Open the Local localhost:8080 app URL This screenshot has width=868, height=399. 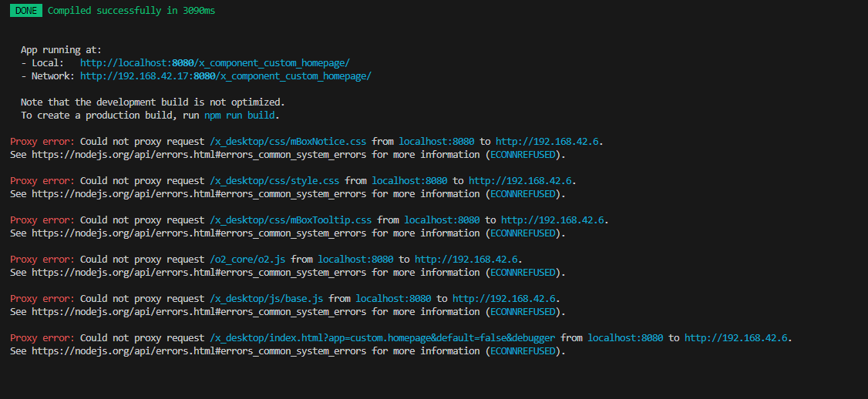pos(215,62)
